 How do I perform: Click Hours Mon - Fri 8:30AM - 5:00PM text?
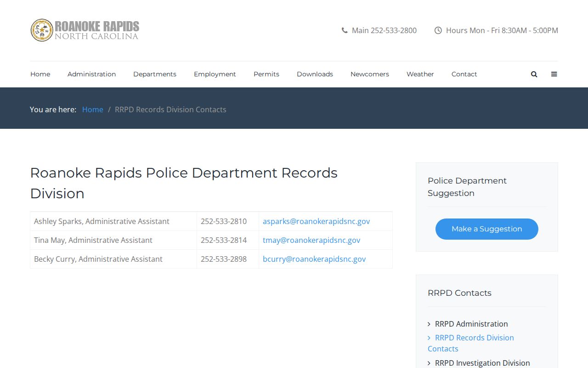pos(502,30)
